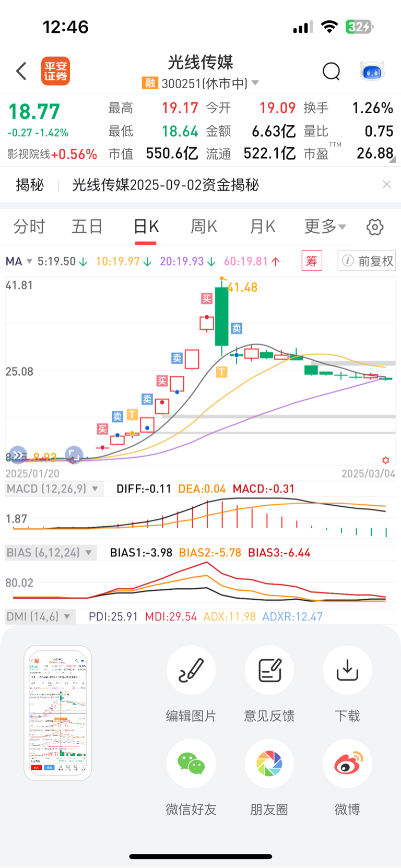Tap the fullscreen expand chart icon
Image resolution: width=401 pixels, height=868 pixels.
(74, 455)
